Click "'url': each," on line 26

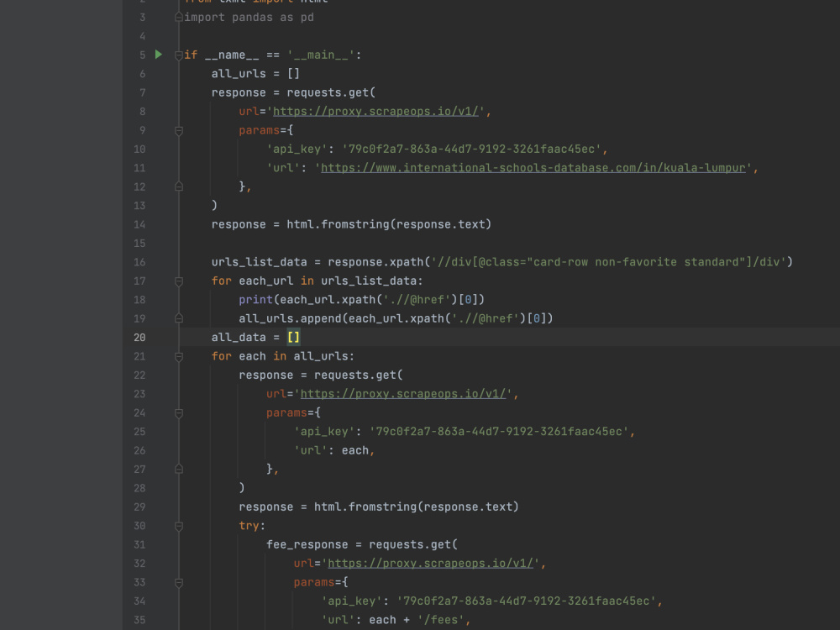tap(334, 450)
